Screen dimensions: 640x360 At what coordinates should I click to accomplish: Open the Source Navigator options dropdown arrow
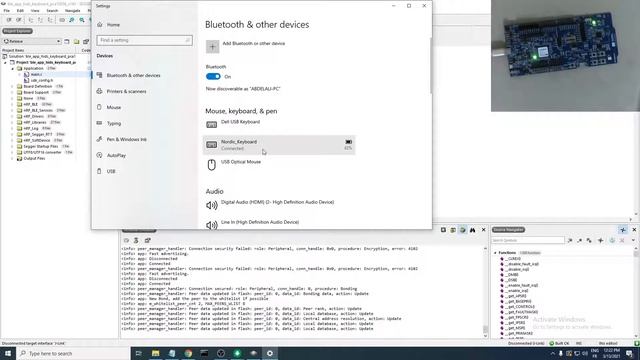[x=633, y=240]
